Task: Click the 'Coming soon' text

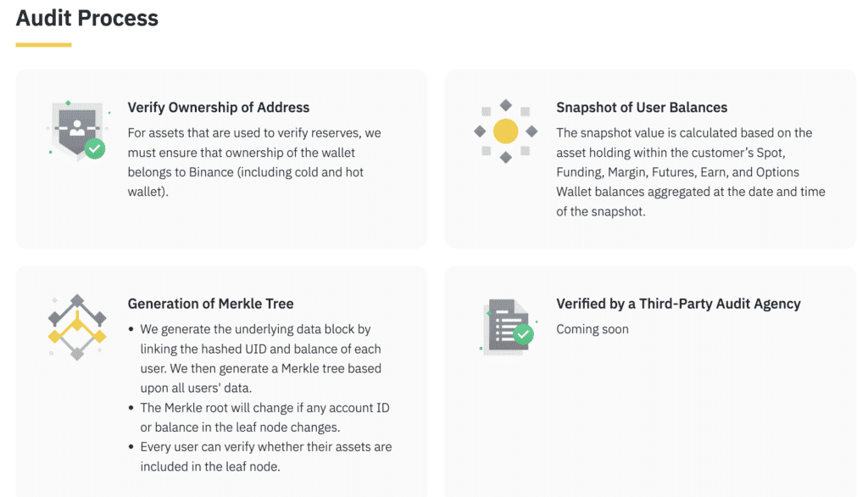Action: (593, 329)
